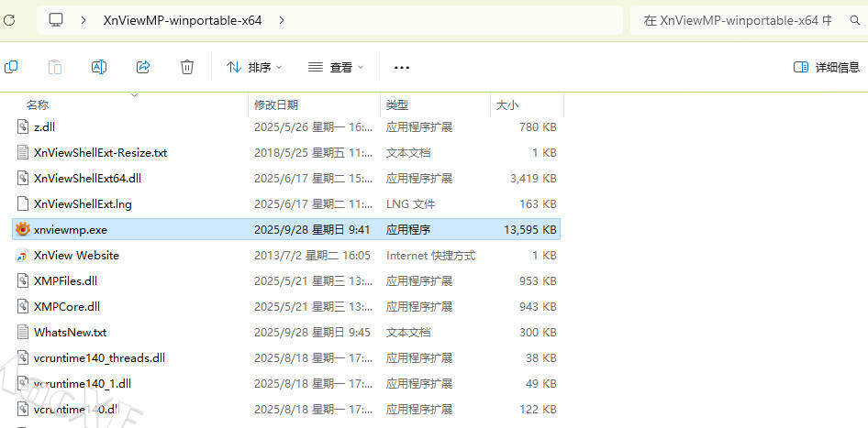Click the 3,419 KB size cell
Screen dimensions: 868x428
tap(533, 178)
